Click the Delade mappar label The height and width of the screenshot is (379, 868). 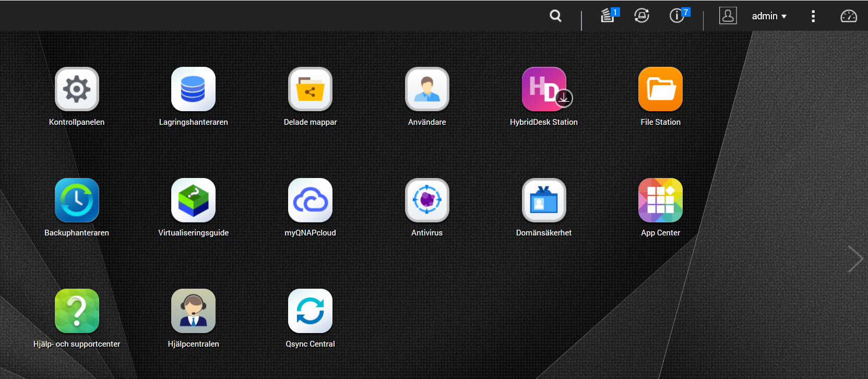tap(310, 122)
